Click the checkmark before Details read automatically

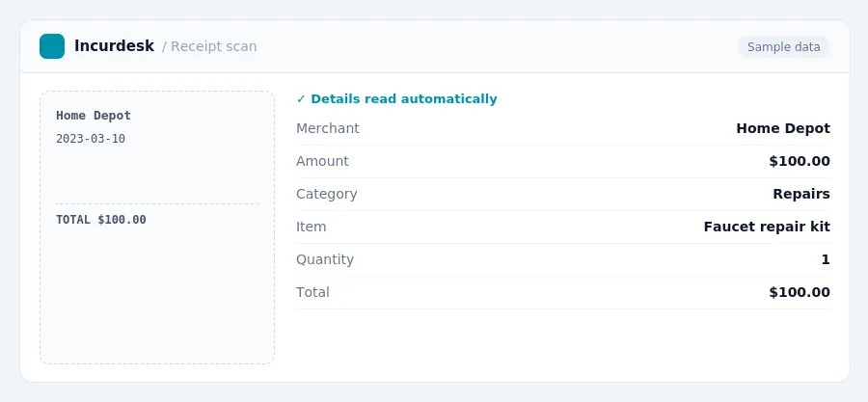pos(301,99)
